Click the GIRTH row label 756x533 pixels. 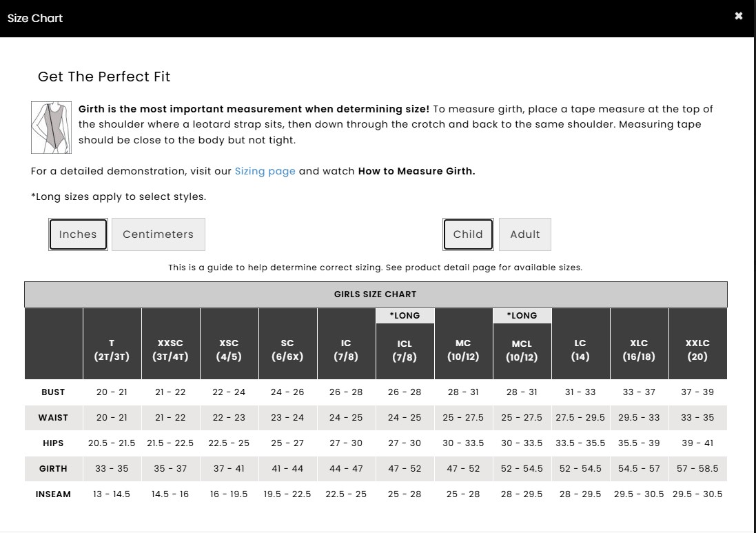coord(53,469)
